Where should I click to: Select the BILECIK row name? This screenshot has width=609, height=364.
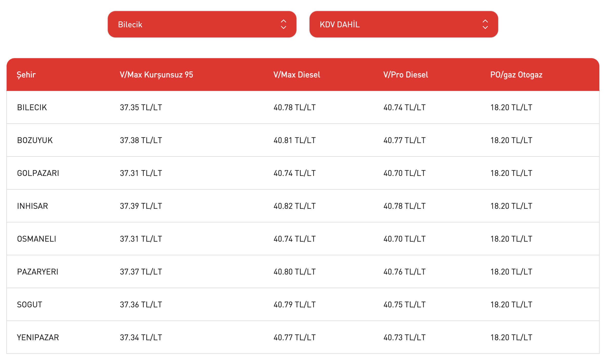[x=32, y=107]
